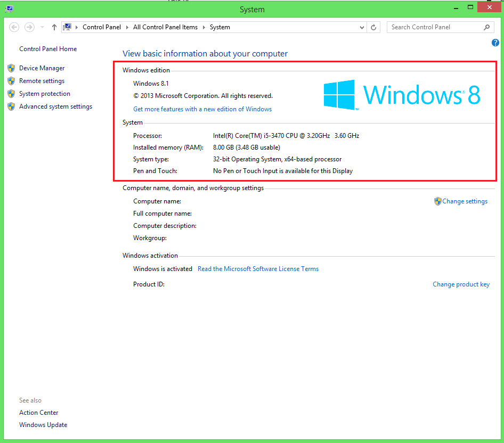Go to All Control Panel Items breadcrumb
Screen dimensions: 504x443
(x=165, y=27)
